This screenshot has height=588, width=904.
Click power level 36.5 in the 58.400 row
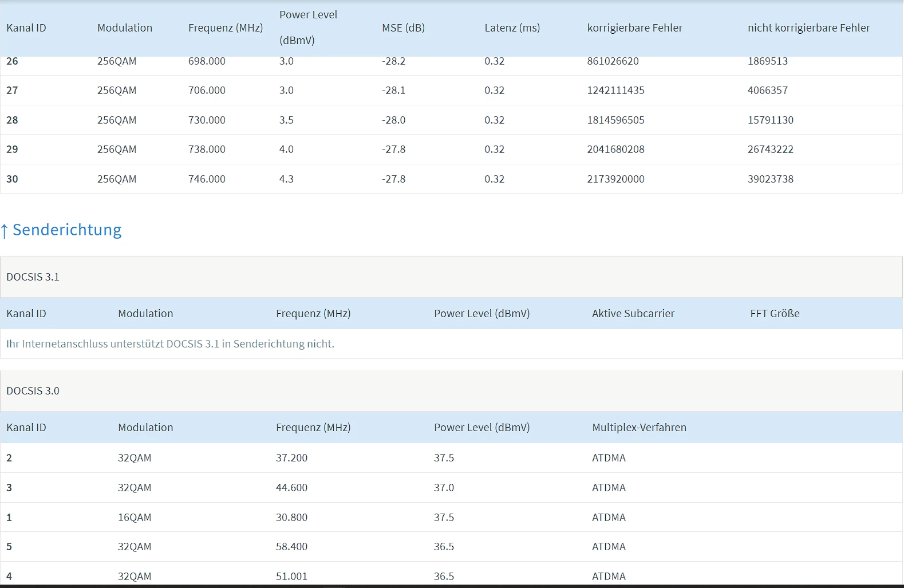pos(444,547)
